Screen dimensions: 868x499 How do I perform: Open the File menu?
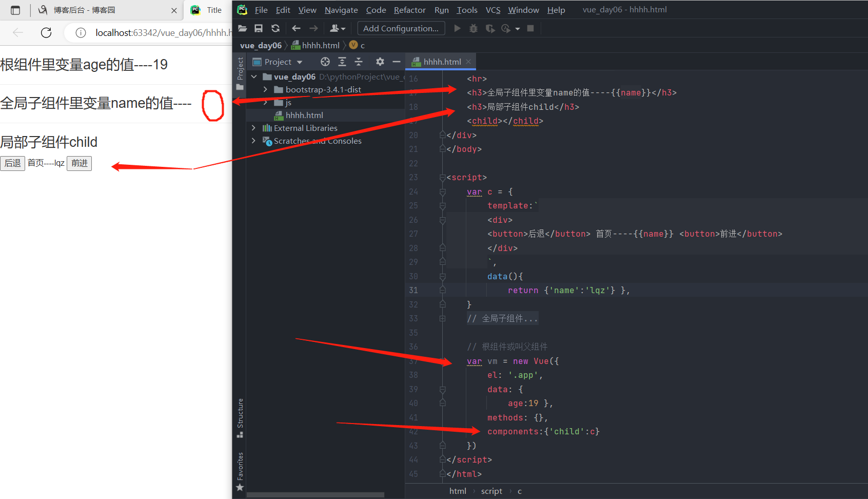point(261,10)
